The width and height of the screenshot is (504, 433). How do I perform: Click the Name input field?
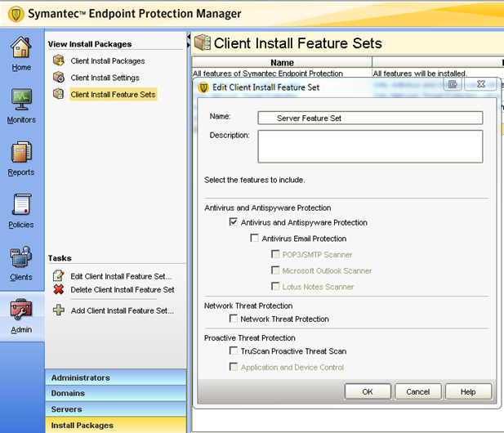pyautogui.click(x=370, y=118)
